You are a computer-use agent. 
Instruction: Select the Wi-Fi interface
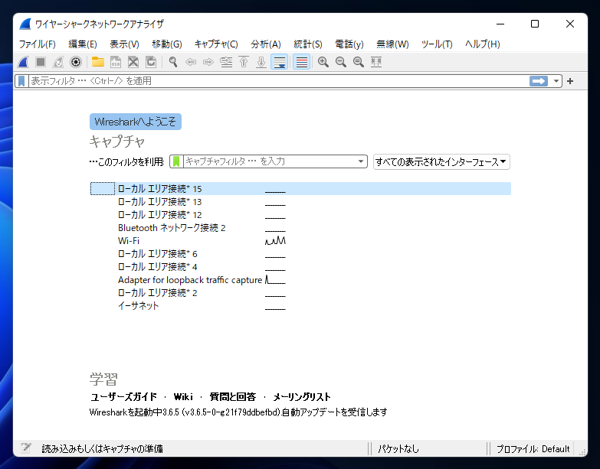click(x=300, y=241)
